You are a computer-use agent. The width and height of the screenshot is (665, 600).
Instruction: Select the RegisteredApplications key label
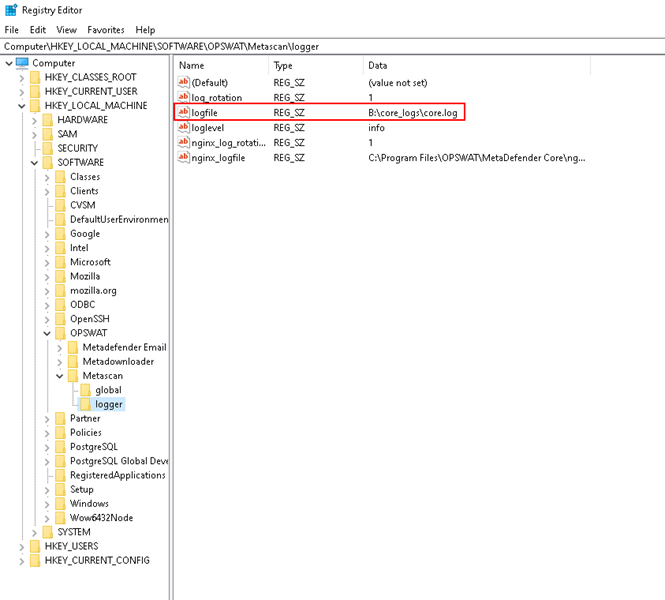coord(118,475)
